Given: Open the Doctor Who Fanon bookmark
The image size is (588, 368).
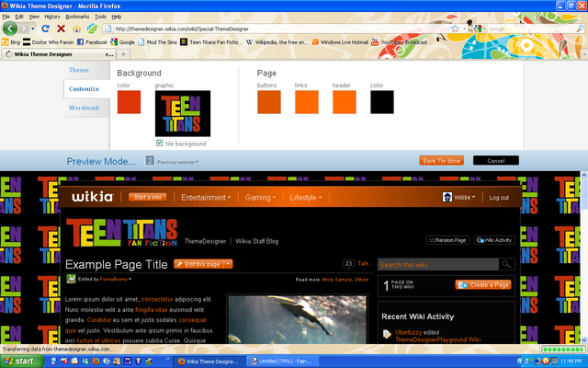Looking at the screenshot, I should [x=49, y=42].
